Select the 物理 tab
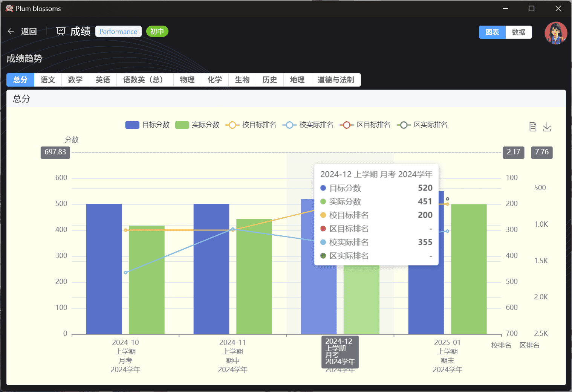Viewport: 572px width, 392px height. [187, 80]
